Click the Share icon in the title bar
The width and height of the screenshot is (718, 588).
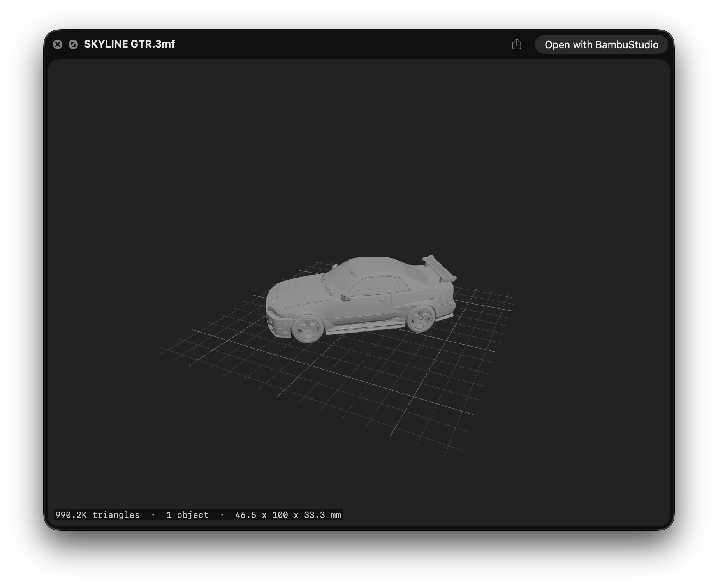click(x=517, y=44)
